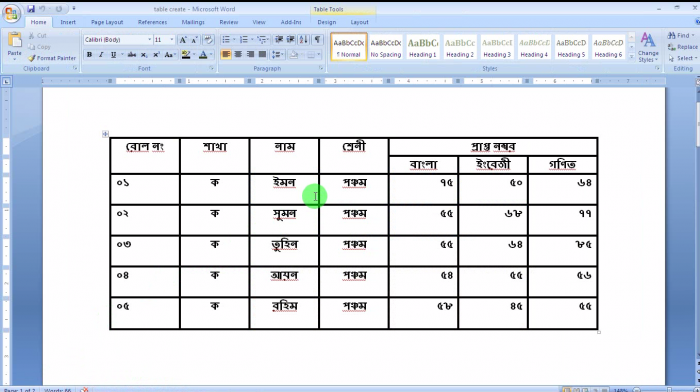Clear formatting icon
This screenshot has height=392, width=700.
[208, 40]
